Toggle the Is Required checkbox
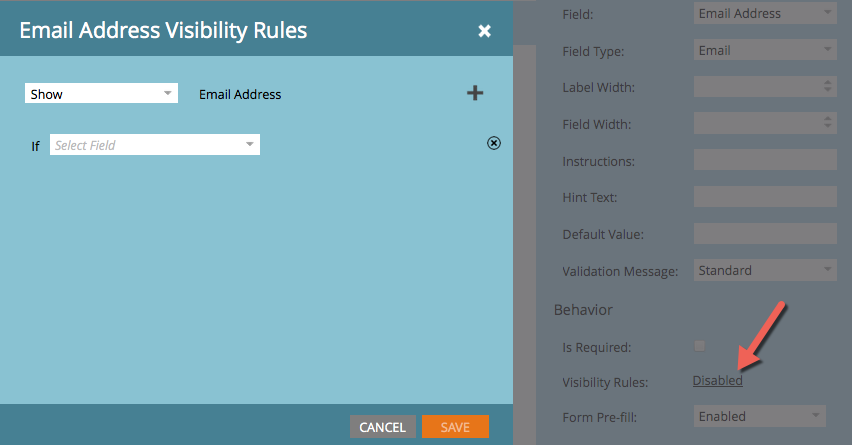Image resolution: width=852 pixels, height=445 pixels. [699, 346]
